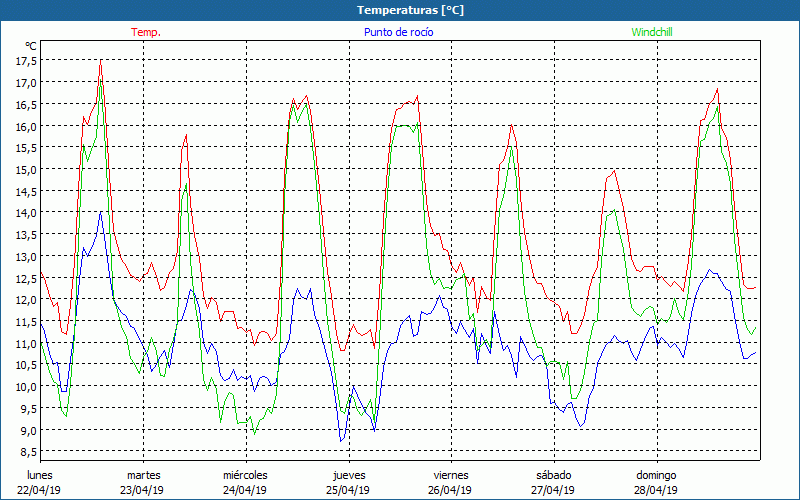This screenshot has height=500, width=800.
Task: Select the blue 'Punto de rocío' legend label
Action: 398,32
